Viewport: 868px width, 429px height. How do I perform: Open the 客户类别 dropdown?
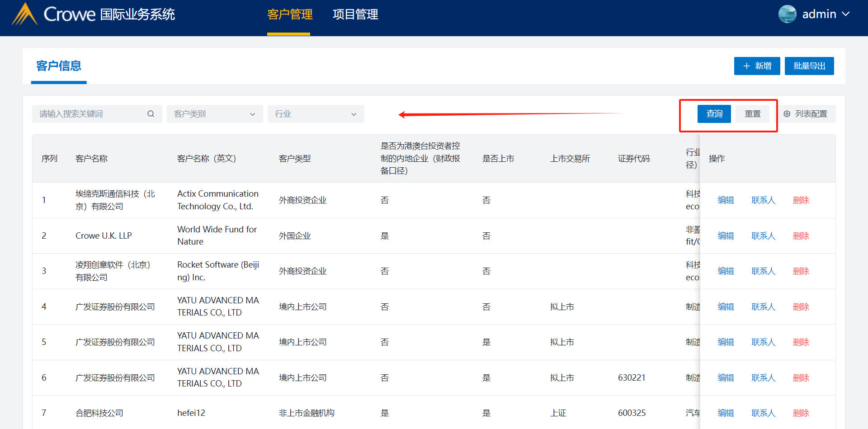[214, 114]
